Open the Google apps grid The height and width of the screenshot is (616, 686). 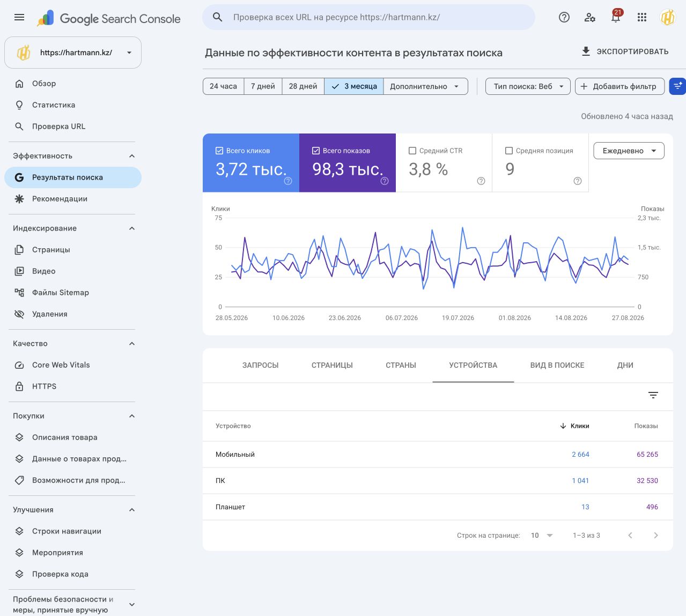coord(642,18)
